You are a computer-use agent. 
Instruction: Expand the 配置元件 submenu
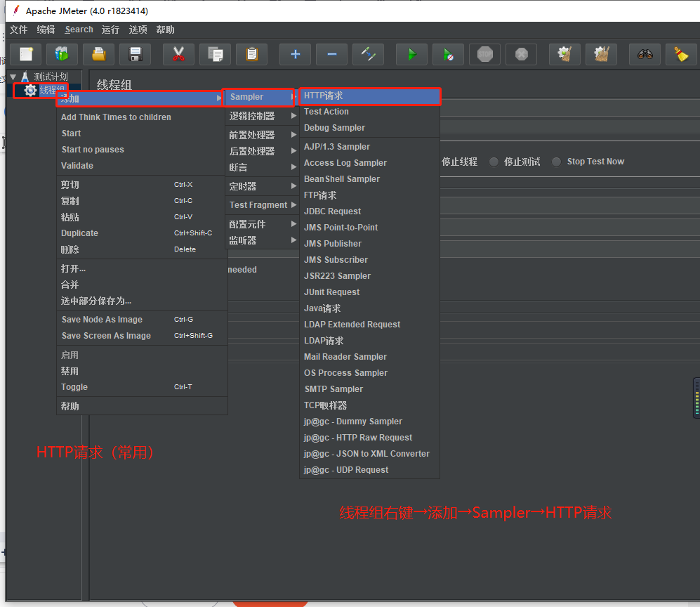(263, 224)
